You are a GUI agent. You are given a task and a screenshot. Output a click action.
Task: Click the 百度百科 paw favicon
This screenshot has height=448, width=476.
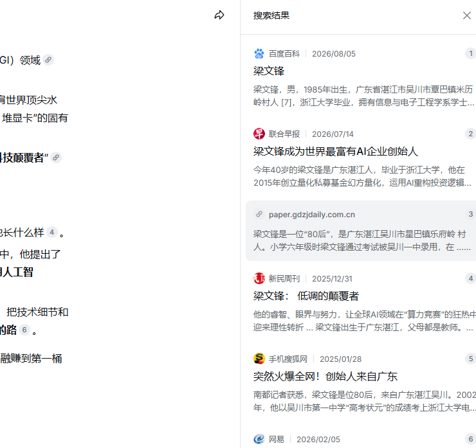tap(259, 54)
